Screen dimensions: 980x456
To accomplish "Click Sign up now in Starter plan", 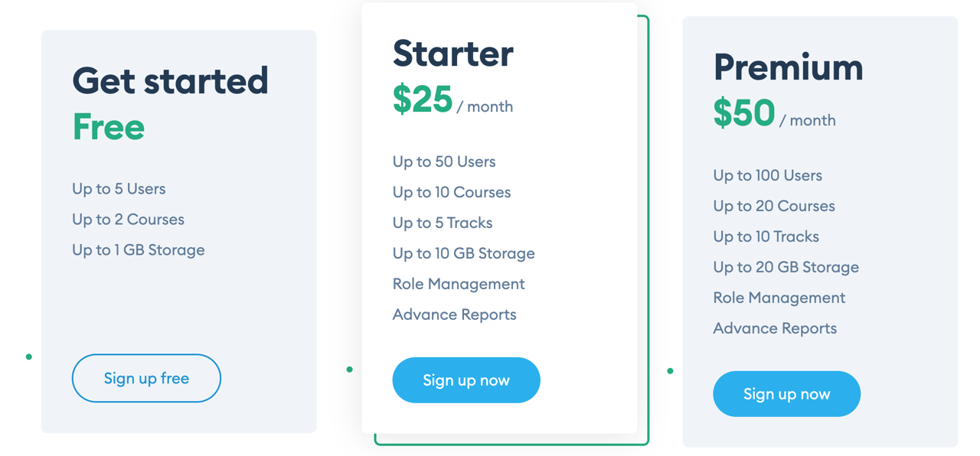I will tap(466, 380).
